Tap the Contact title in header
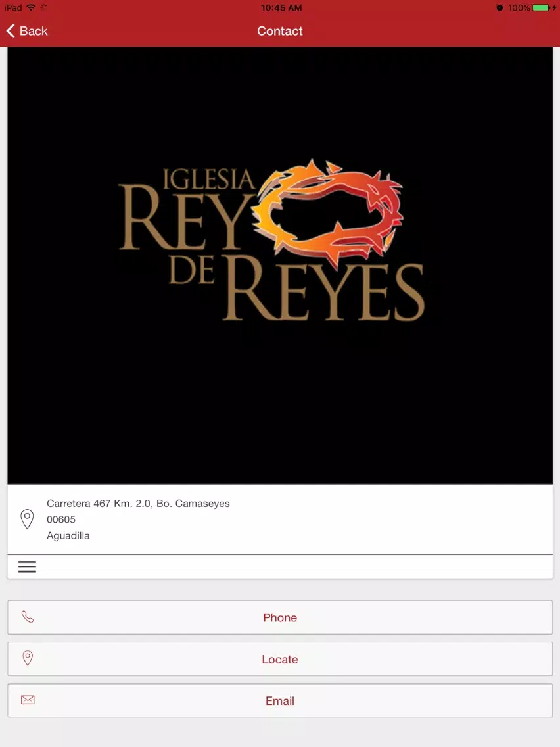This screenshot has height=747, width=560. click(x=280, y=31)
